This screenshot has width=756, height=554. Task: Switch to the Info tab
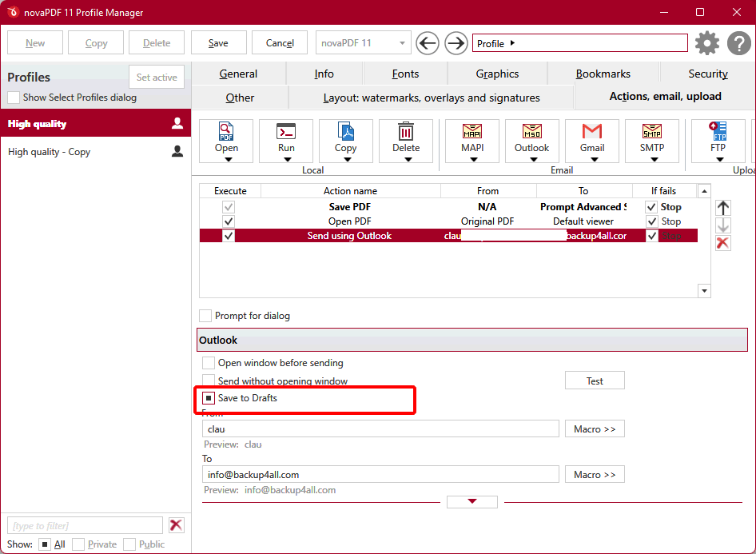click(324, 74)
